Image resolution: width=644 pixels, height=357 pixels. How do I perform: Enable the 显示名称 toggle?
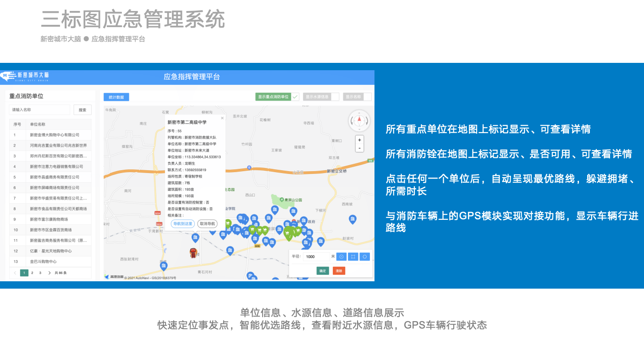pyautogui.click(x=357, y=97)
